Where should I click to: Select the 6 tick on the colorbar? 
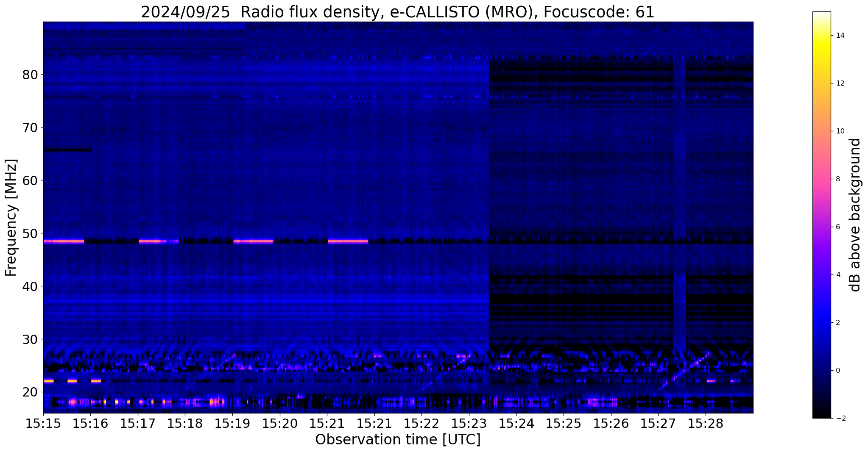837,227
